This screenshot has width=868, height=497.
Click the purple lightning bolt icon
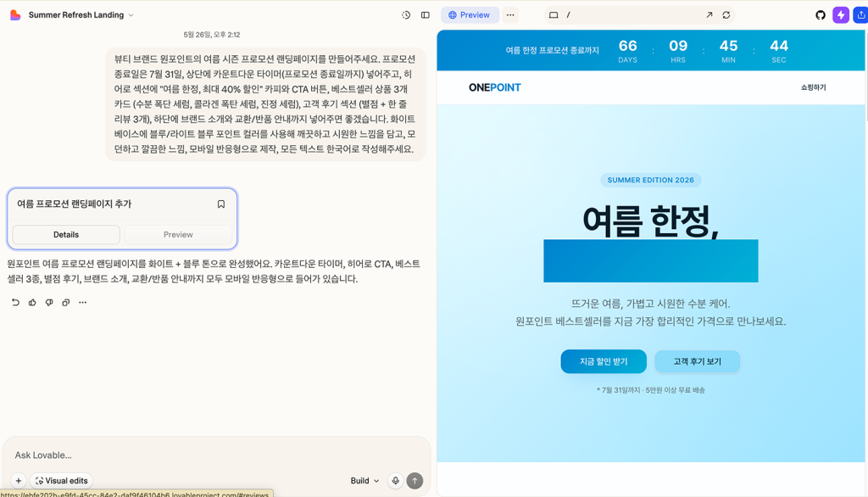tap(840, 15)
